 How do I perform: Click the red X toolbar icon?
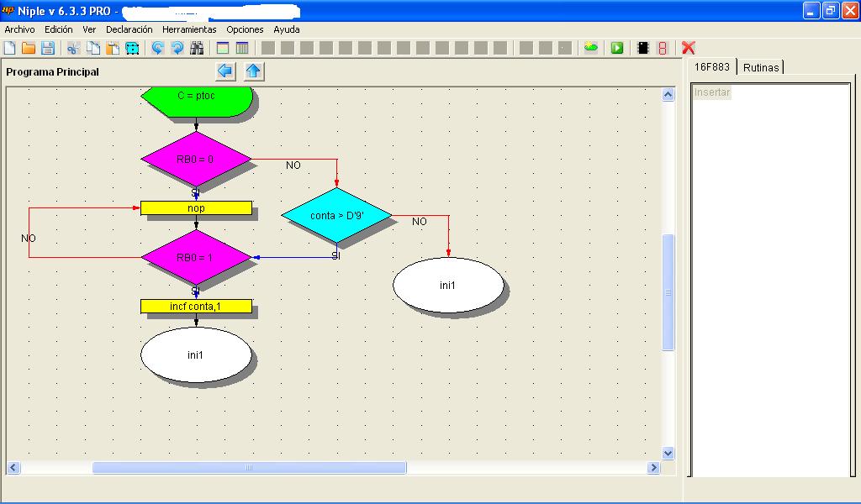[x=688, y=48]
